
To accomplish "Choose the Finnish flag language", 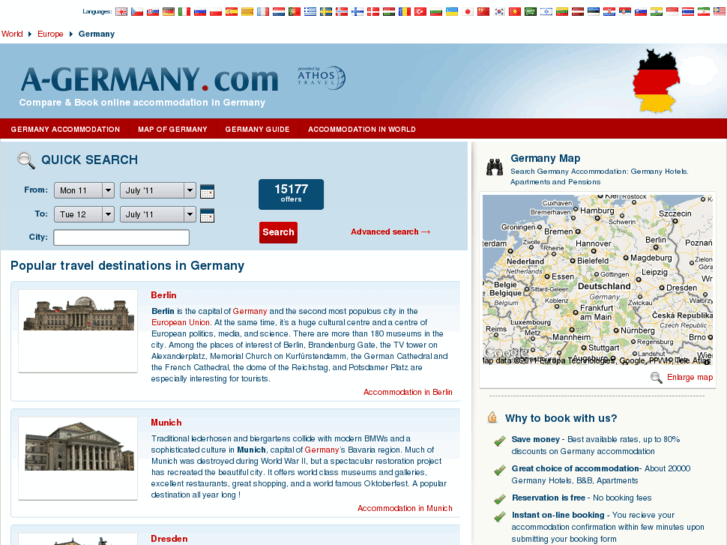I will (357, 12).
